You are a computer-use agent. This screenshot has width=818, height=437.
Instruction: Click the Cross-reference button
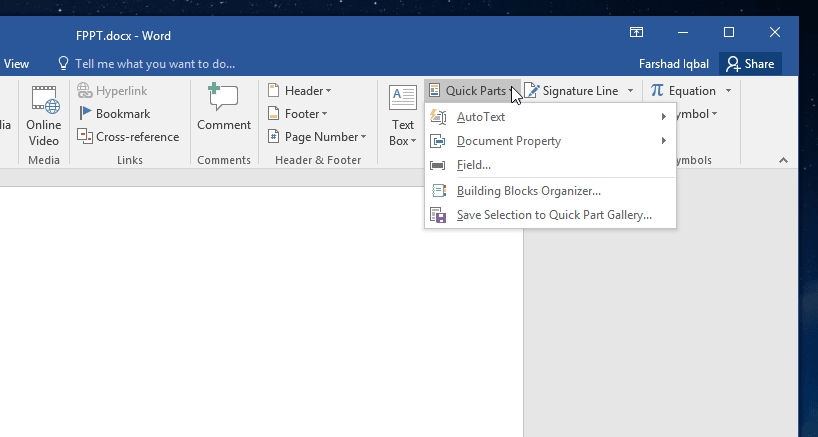click(x=128, y=137)
